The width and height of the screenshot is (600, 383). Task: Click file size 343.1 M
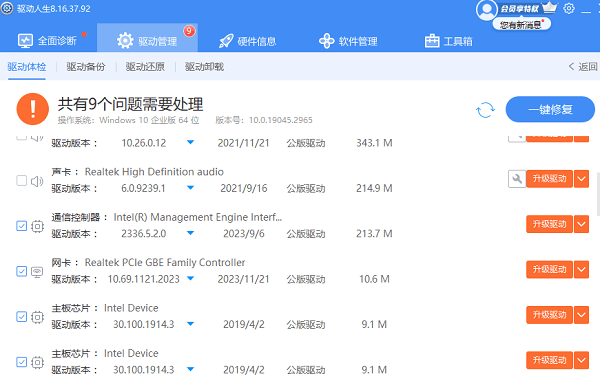374,143
